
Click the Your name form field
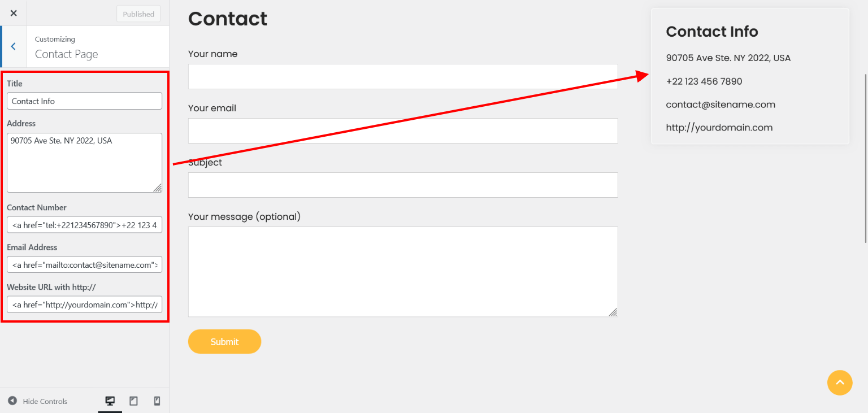tap(402, 76)
